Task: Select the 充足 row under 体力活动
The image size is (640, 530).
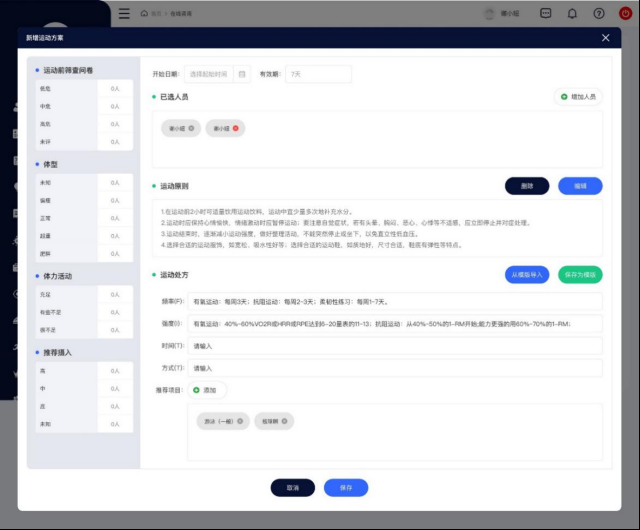Action: point(84,294)
